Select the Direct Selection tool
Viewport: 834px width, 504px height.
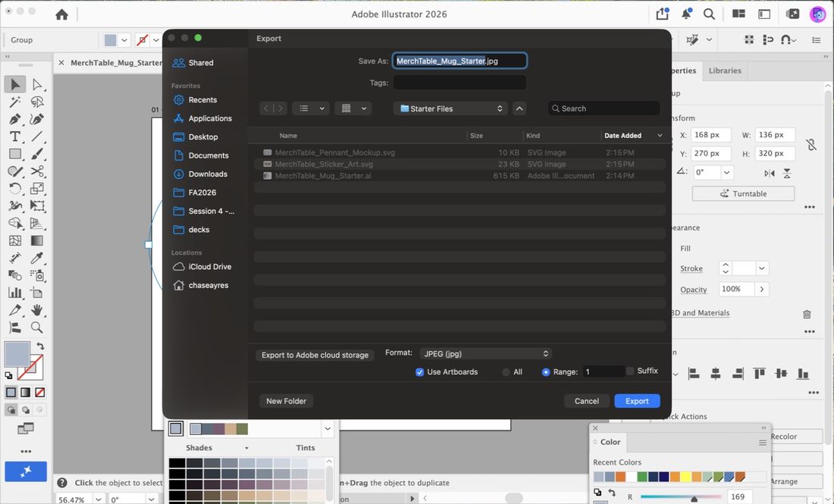[36, 85]
